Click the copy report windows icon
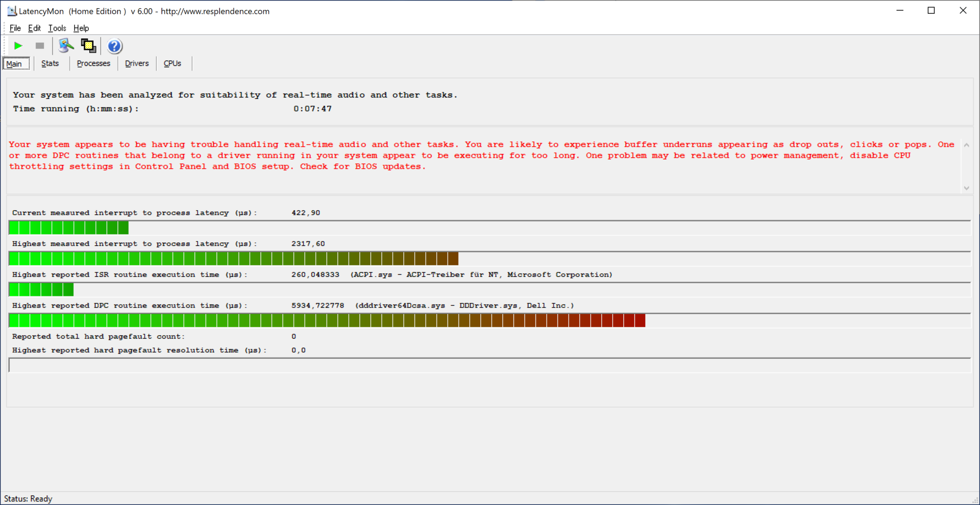This screenshot has height=505, width=980. [88, 46]
